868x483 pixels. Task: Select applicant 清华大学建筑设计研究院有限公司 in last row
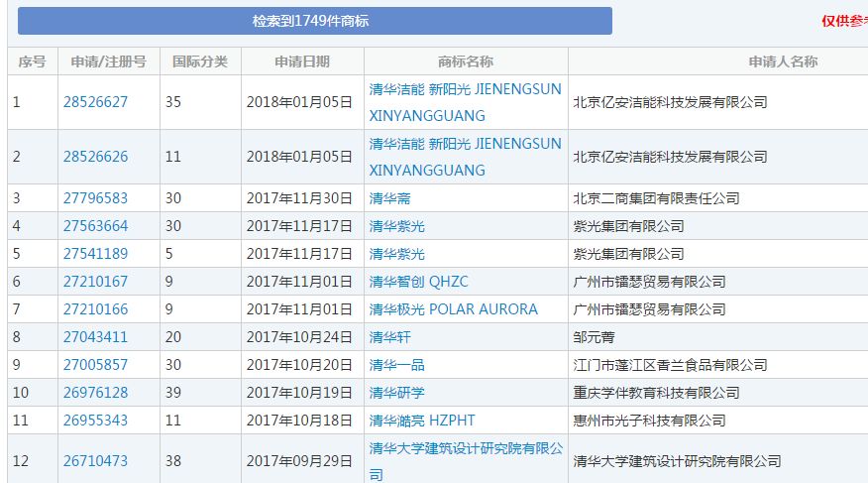pos(677,460)
